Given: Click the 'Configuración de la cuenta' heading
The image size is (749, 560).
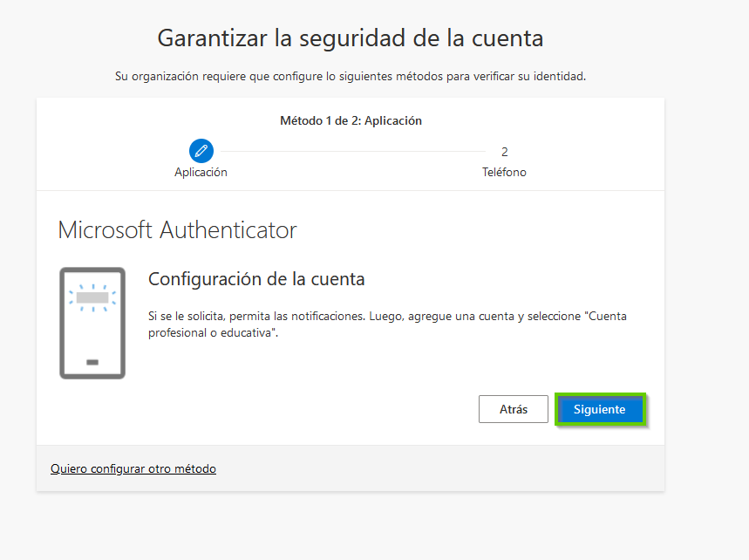Looking at the screenshot, I should click(256, 279).
